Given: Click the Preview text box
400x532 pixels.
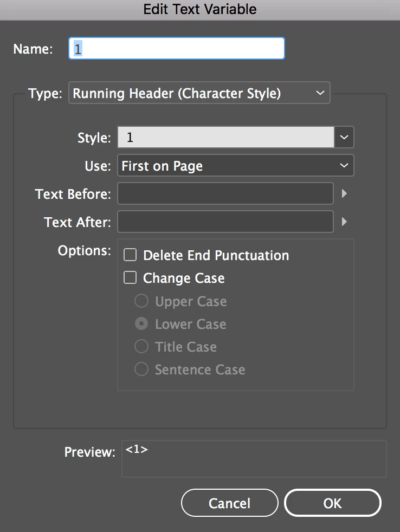Looking at the screenshot, I should click(x=254, y=459).
